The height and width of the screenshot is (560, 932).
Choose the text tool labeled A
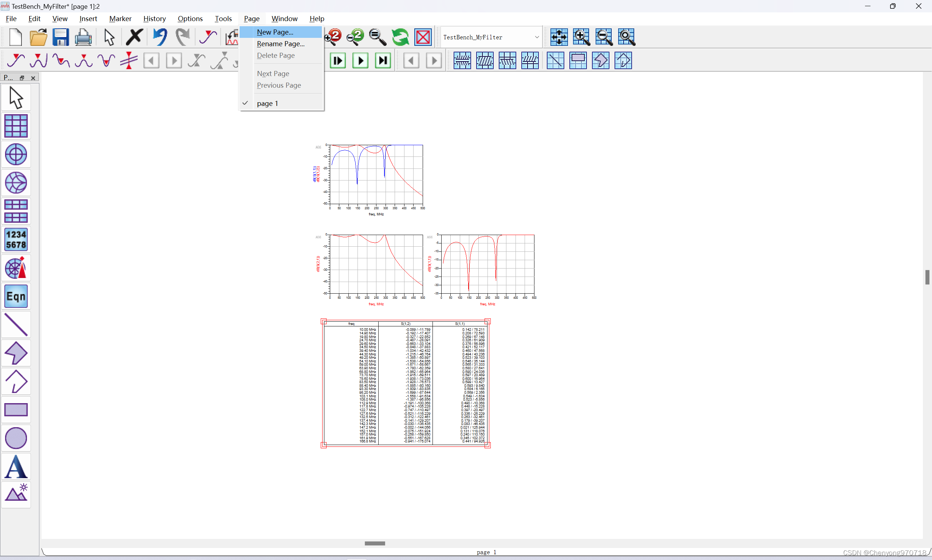[16, 466]
